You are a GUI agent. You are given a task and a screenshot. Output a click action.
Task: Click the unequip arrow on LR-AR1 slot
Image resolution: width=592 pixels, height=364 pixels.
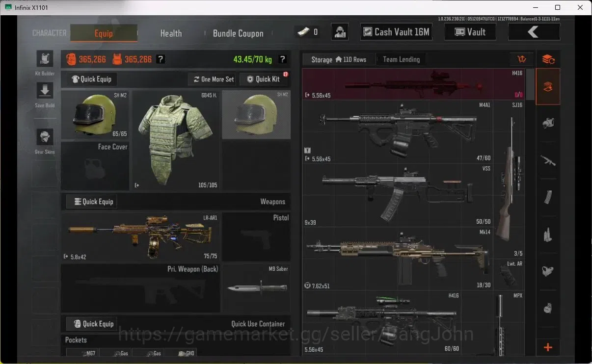(66, 257)
